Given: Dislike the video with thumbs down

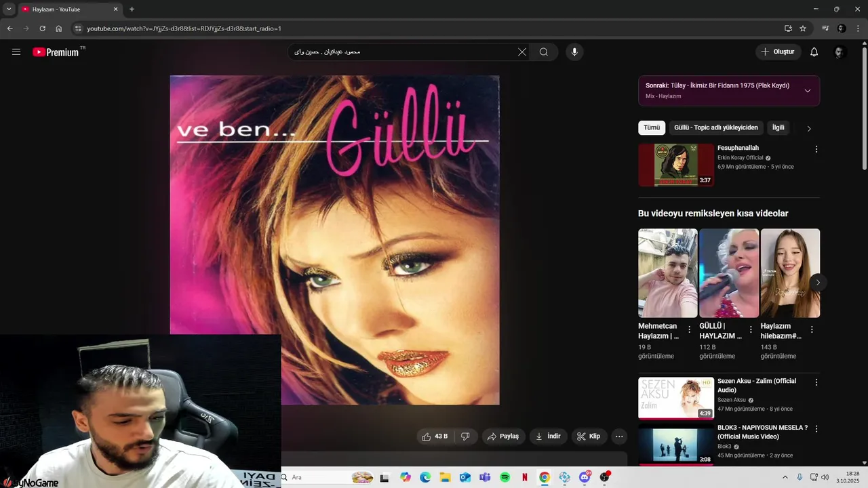Looking at the screenshot, I should [465, 436].
